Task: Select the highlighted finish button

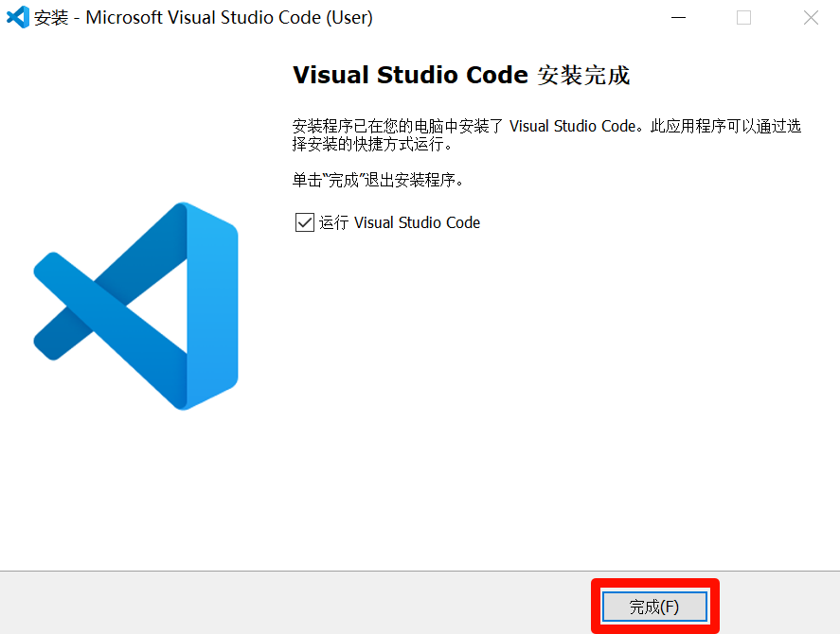Action: (654, 606)
